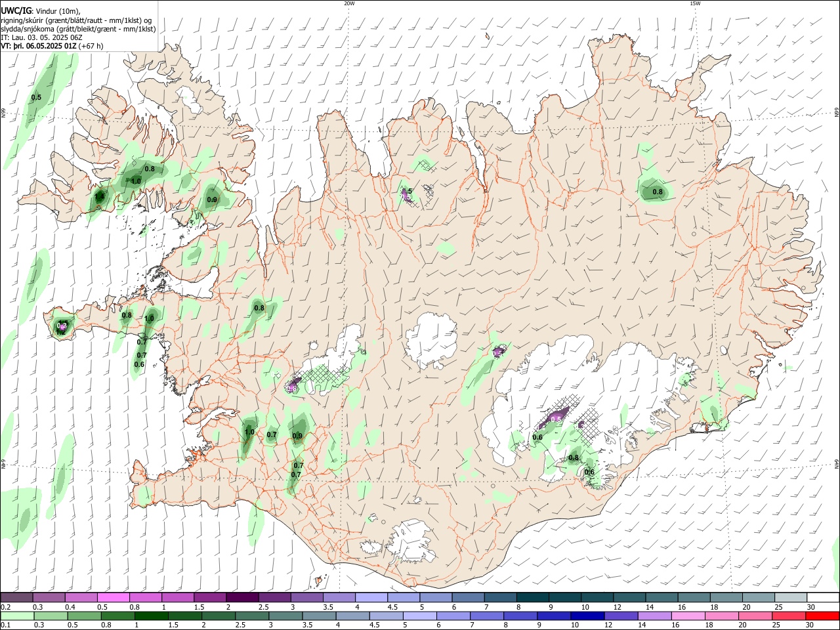This screenshot has width=840, height=630.
Task: Click the '0.4' label on the snow scale
Action: click(70, 607)
